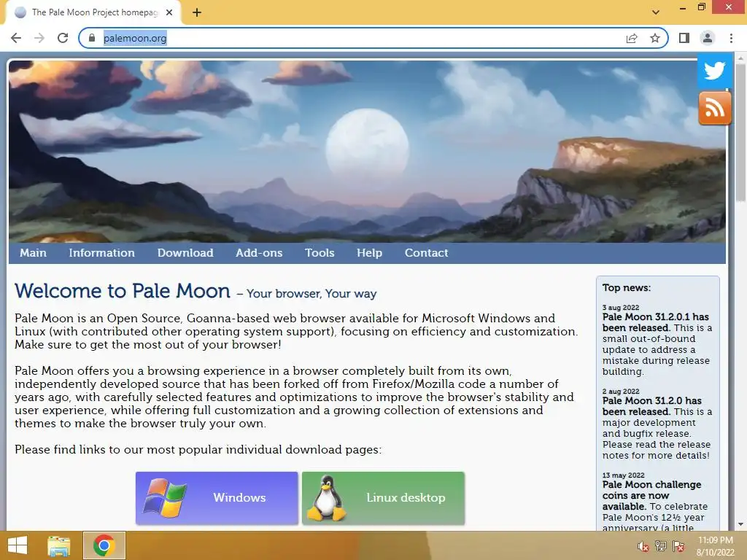The height and width of the screenshot is (560, 747).
Task: Click the padlock site info icon
Action: click(92, 38)
